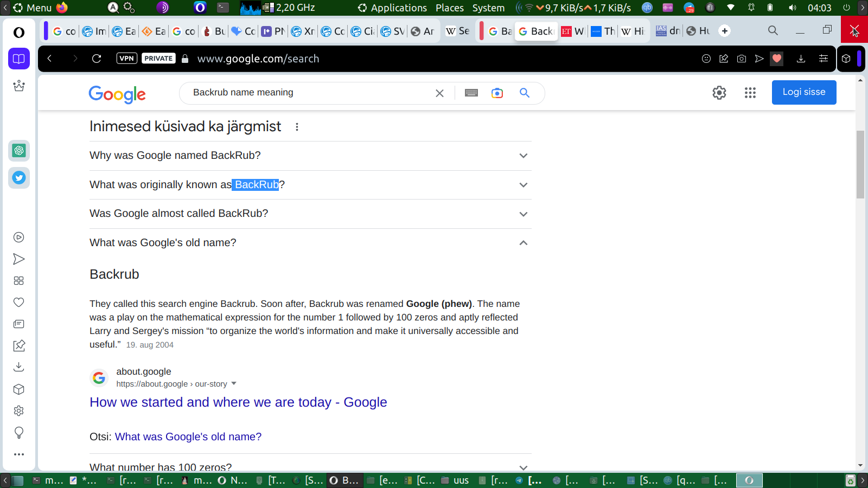Open the paper-plane Flow icon in the sidebar
Viewport: 868px width, 488px height.
click(19, 259)
